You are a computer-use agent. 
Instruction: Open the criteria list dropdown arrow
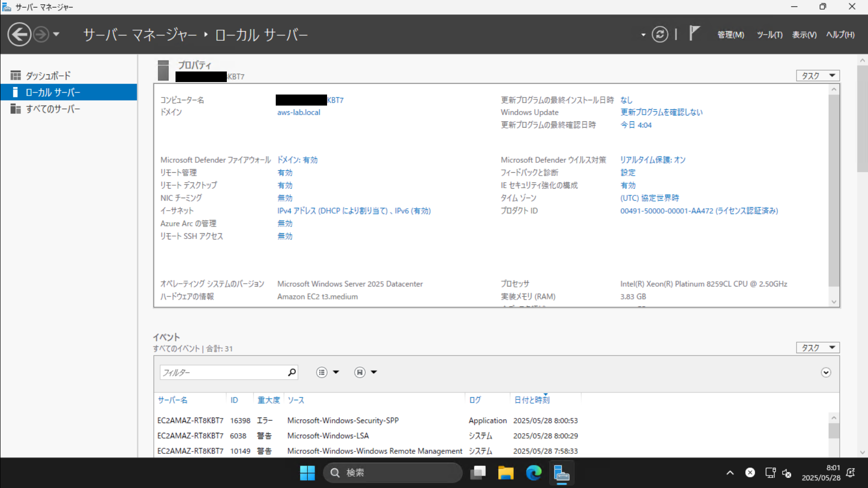tap(336, 372)
